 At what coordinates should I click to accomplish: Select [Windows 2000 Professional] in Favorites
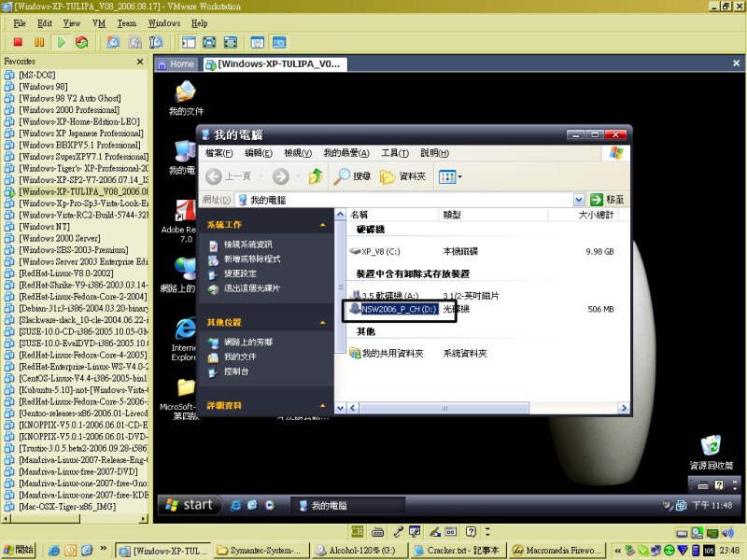69,109
